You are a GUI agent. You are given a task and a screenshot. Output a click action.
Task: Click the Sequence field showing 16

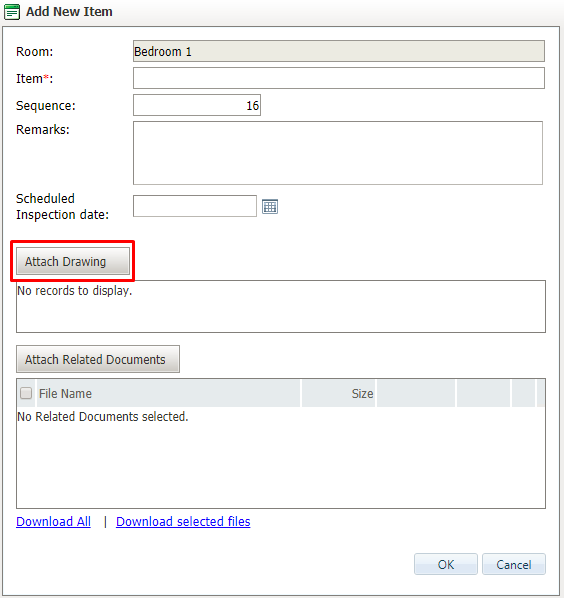point(197,105)
